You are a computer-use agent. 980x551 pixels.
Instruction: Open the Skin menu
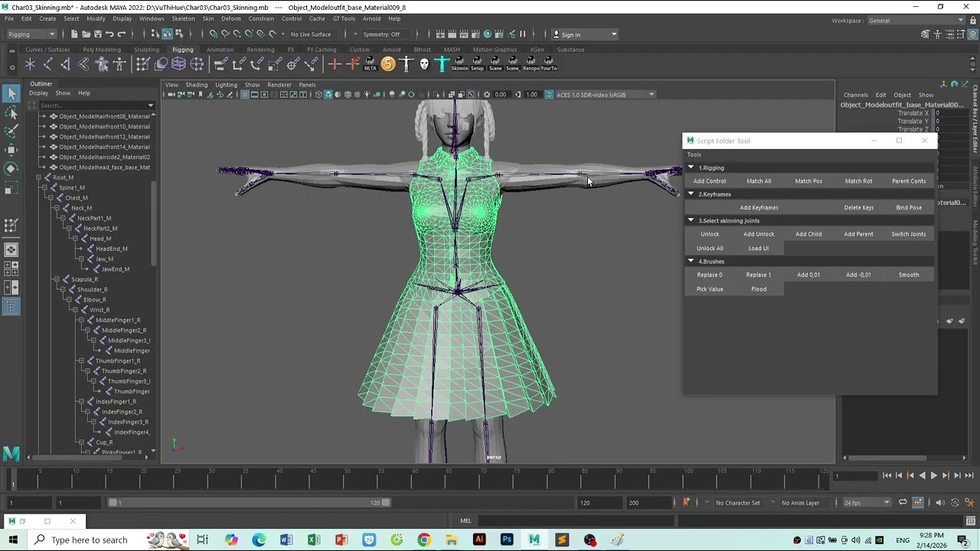[x=208, y=18]
